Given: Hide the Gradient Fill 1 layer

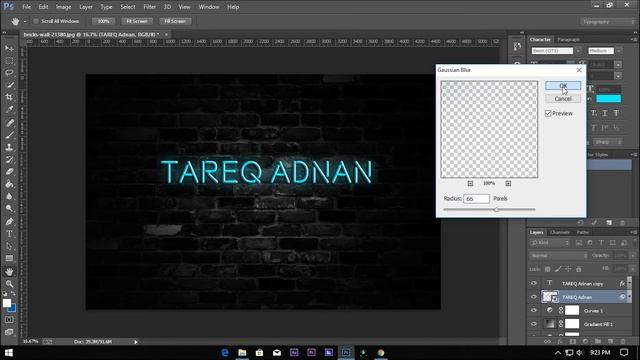Looking at the screenshot, I should click(x=533, y=324).
